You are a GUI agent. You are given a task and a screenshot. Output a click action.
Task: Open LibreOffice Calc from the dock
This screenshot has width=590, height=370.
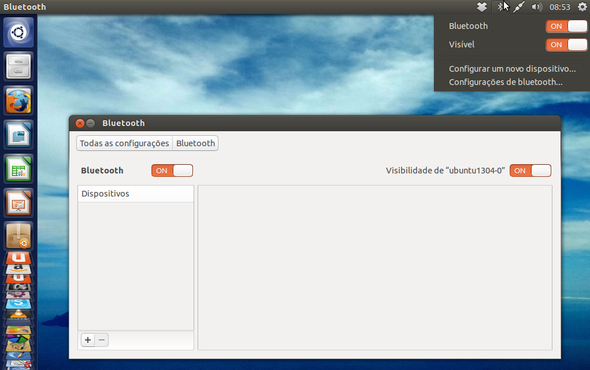tap(18, 169)
